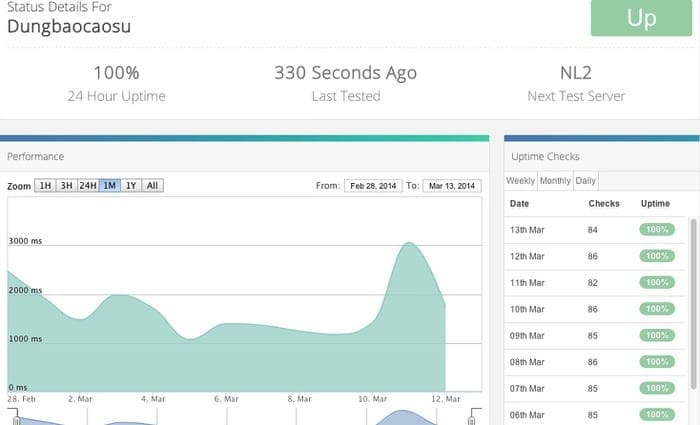This screenshot has width=700, height=425.
Task: Click the 13th Mar date row
Action: (595, 230)
